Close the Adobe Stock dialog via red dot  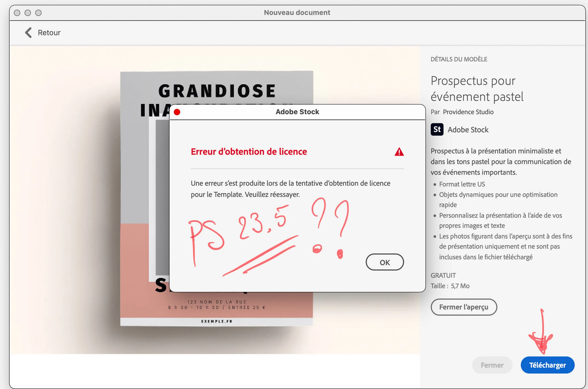(177, 112)
